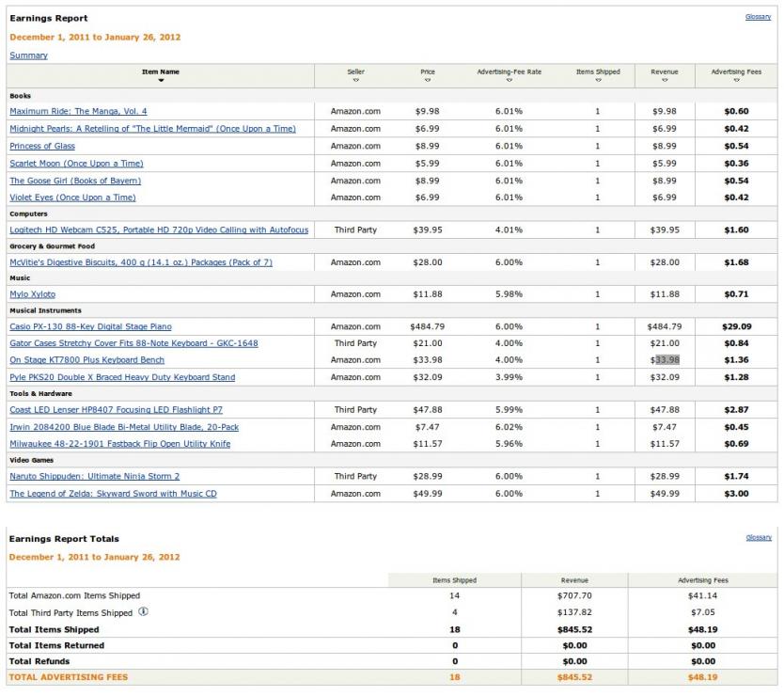The height and width of the screenshot is (696, 784).
Task: Click Third Party seller for Gator Cases row
Action: (355, 343)
